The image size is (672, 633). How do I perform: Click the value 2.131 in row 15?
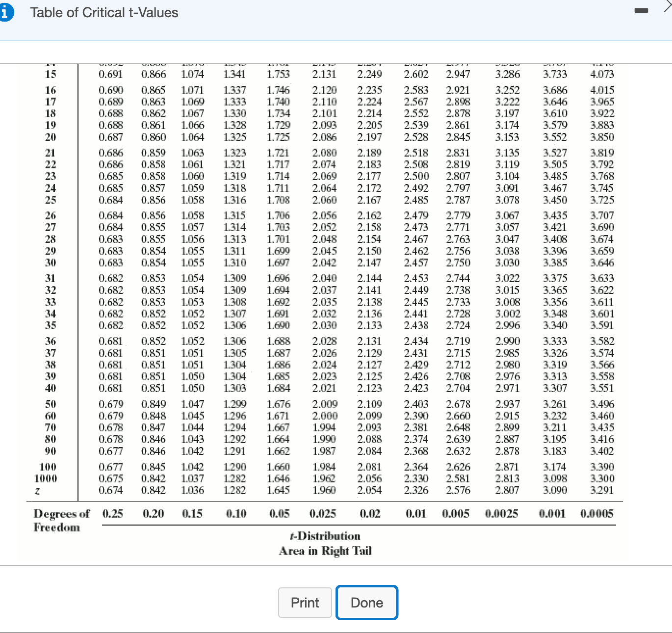[x=326, y=74]
